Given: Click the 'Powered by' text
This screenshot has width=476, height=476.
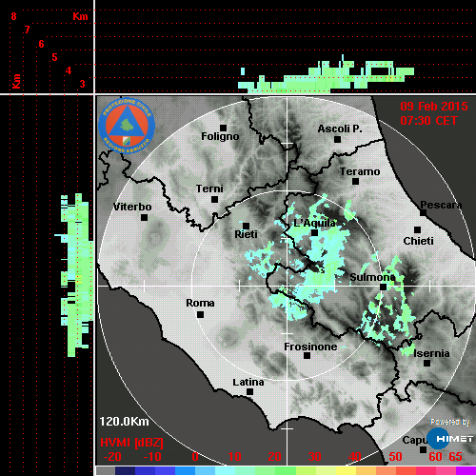Looking at the screenshot, I should pyautogui.click(x=450, y=422).
